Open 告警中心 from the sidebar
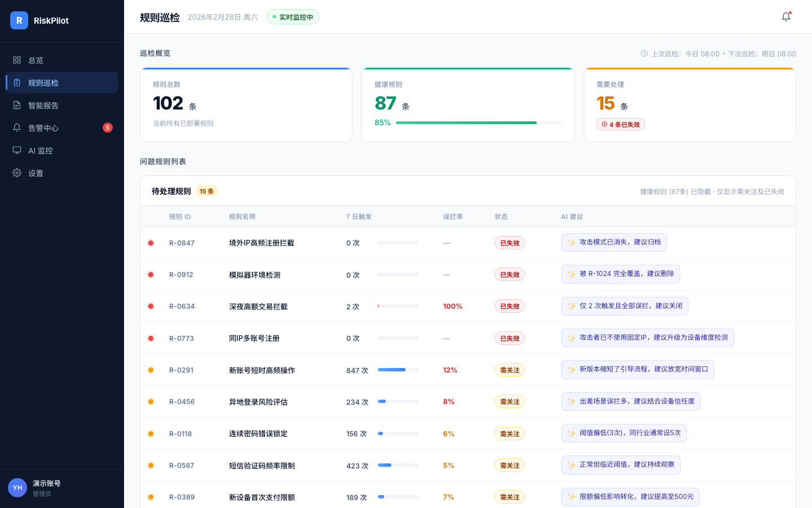The width and height of the screenshot is (812, 508). pyautogui.click(x=43, y=128)
